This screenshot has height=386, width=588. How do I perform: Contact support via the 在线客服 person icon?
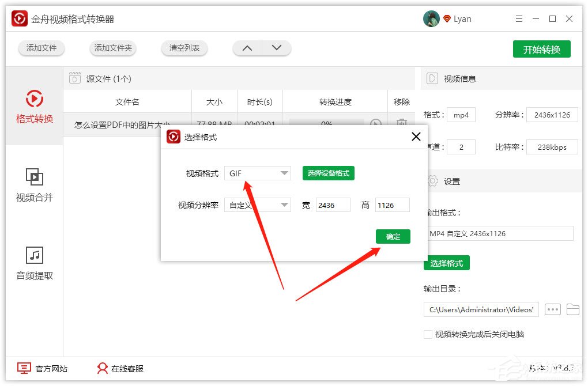(x=102, y=368)
